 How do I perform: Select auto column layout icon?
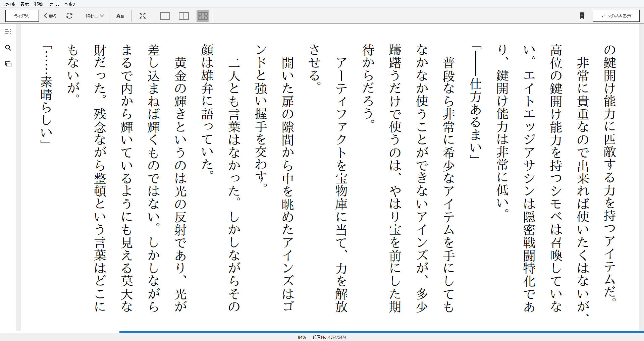coord(203,16)
